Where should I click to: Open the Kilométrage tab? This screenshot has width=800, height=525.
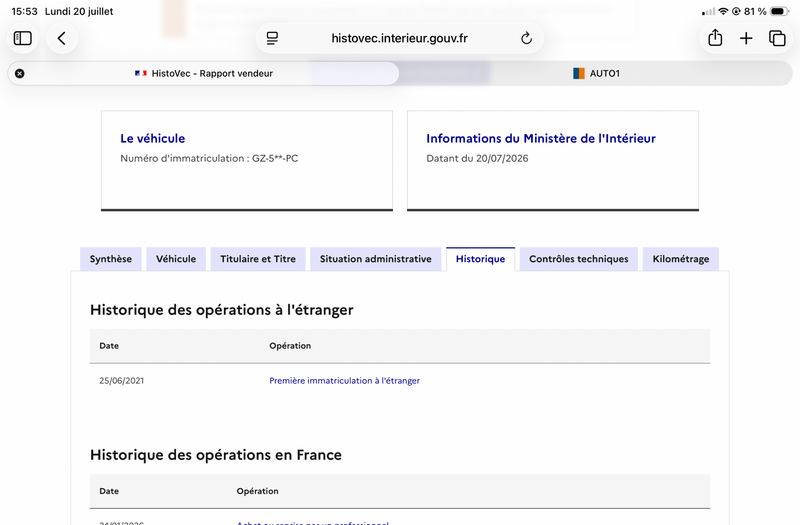click(x=681, y=259)
